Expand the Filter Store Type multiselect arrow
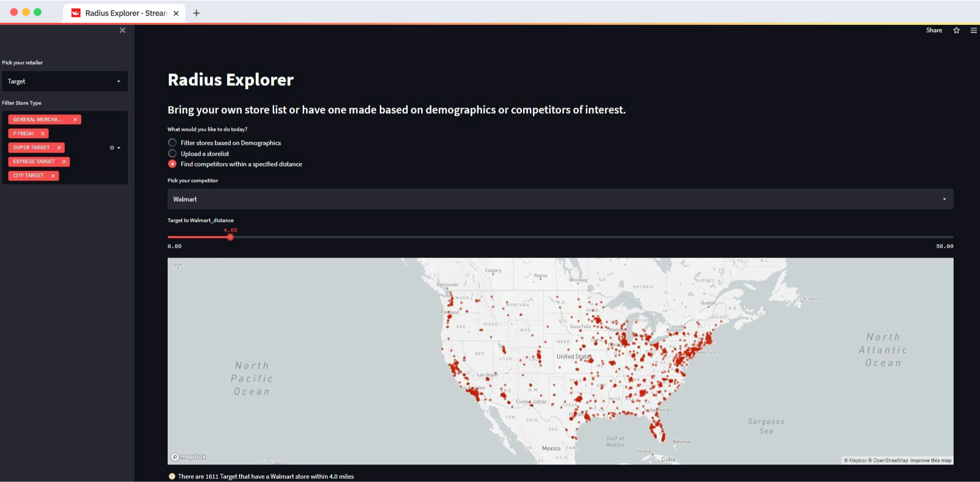The width and height of the screenshot is (980, 482). [120, 147]
